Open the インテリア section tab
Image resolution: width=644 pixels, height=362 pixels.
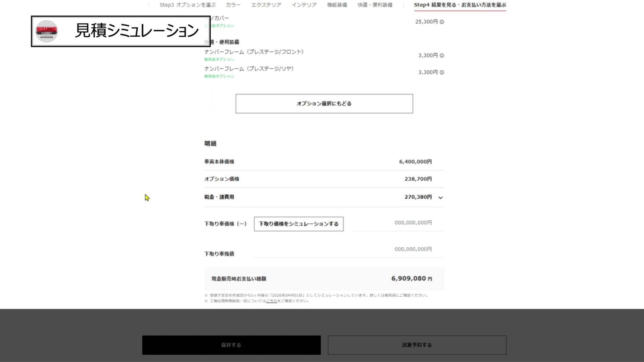pos(304,5)
